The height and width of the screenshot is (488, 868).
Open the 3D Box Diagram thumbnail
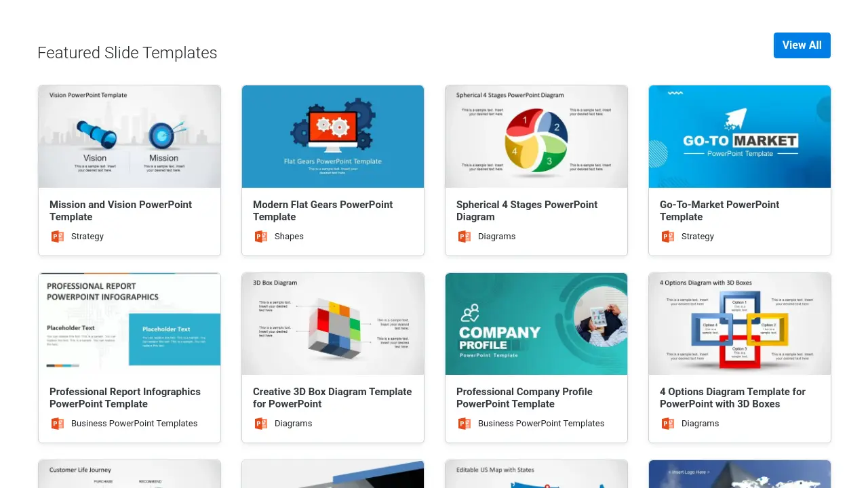(x=333, y=324)
